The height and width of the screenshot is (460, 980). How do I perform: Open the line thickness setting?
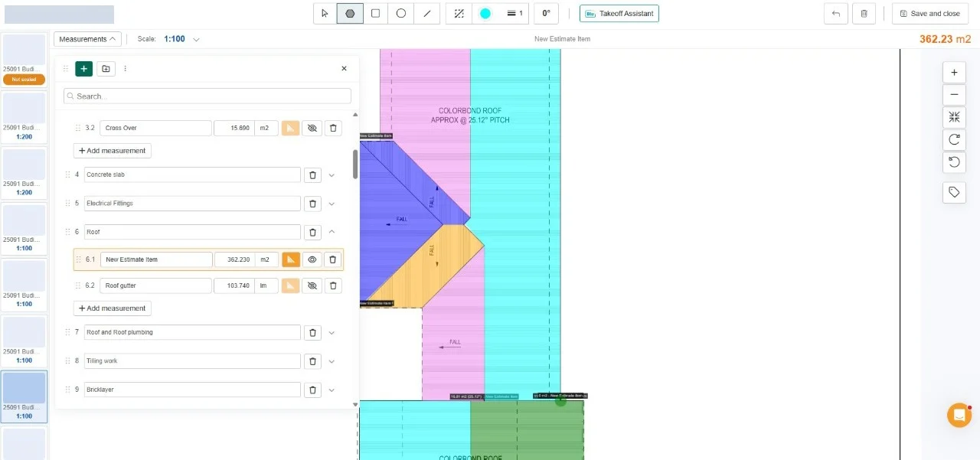click(x=515, y=13)
